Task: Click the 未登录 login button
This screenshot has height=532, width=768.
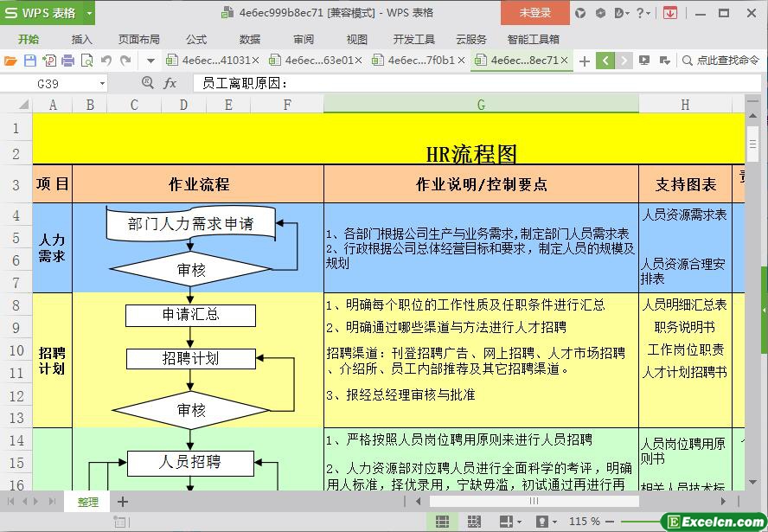Action: pyautogui.click(x=535, y=13)
